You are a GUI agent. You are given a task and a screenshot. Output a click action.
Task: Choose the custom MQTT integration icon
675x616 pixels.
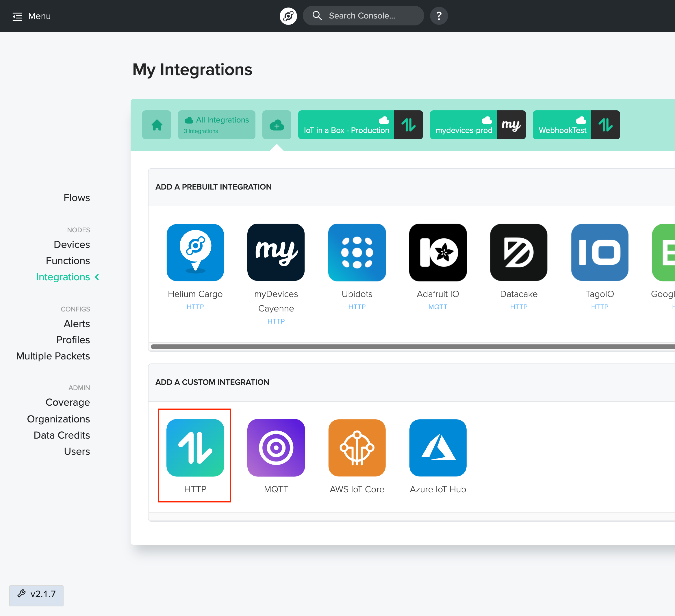coord(276,448)
